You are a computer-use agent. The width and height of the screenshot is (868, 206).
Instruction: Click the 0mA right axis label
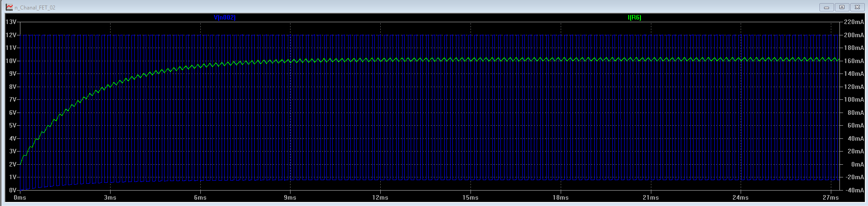click(858, 164)
